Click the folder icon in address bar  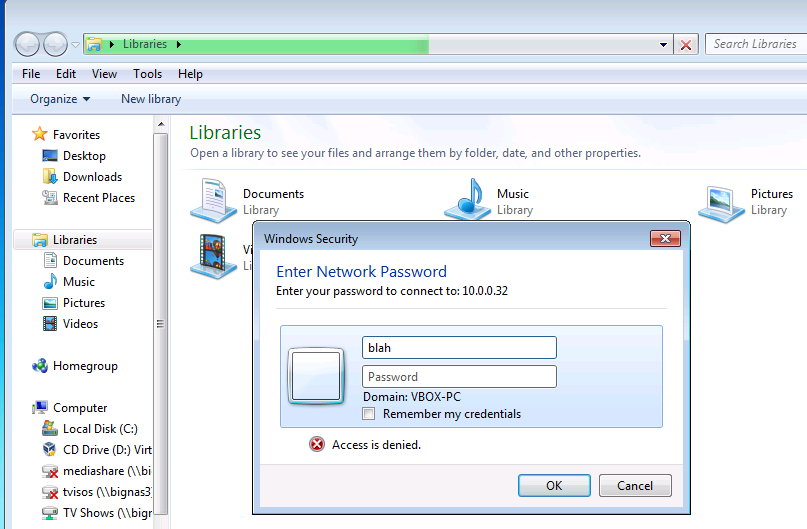coord(94,44)
